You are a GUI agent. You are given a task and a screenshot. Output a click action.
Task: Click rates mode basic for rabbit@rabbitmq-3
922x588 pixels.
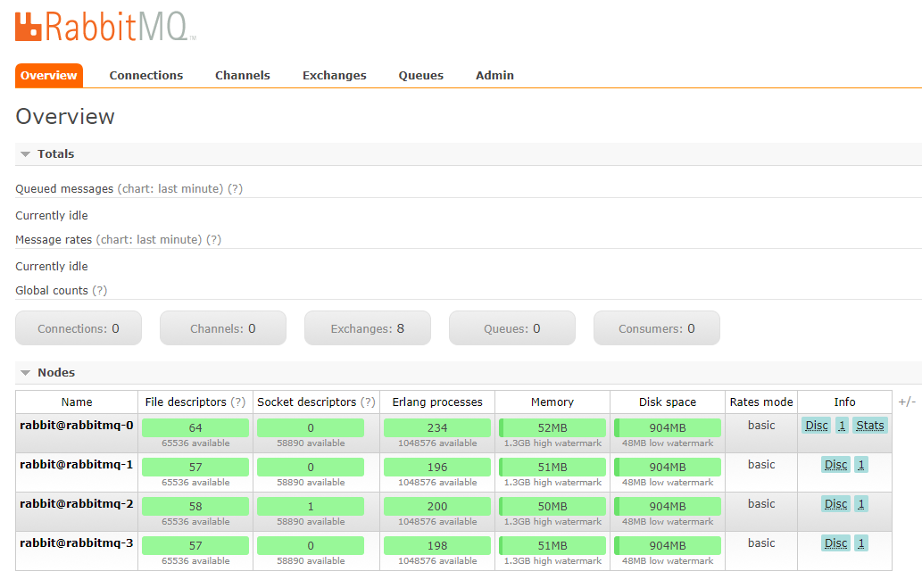pos(760,543)
